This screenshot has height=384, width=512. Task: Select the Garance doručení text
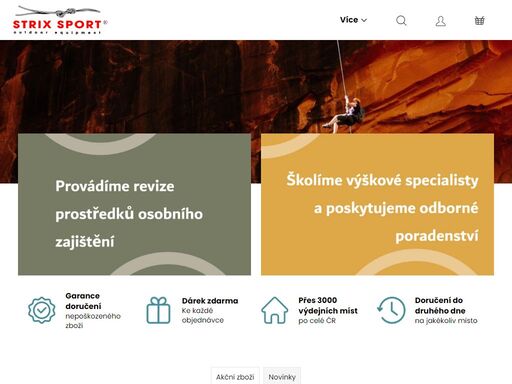[x=83, y=301]
